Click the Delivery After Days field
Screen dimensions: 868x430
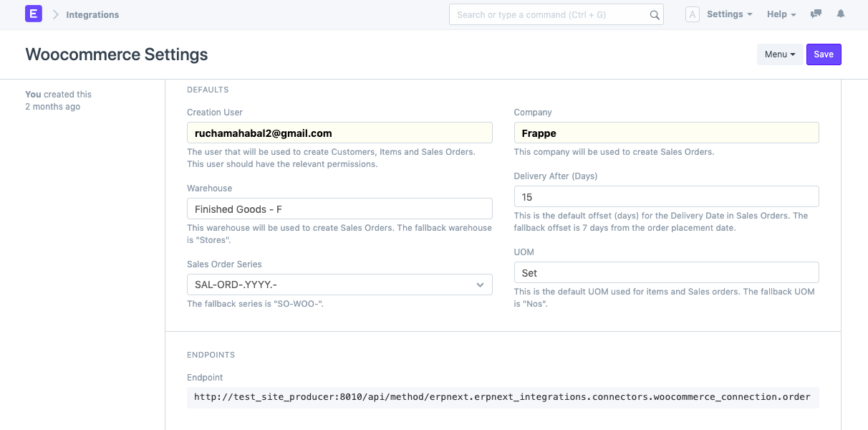click(x=666, y=196)
